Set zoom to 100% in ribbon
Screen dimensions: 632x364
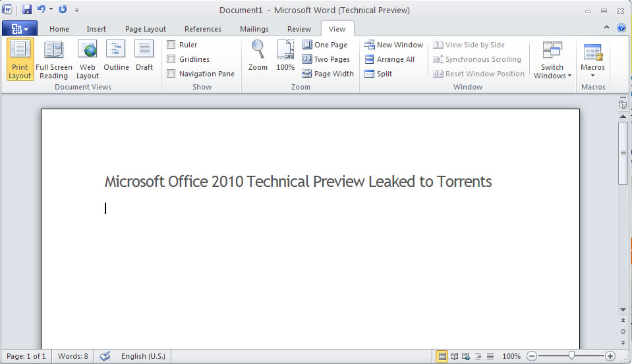[x=285, y=57]
